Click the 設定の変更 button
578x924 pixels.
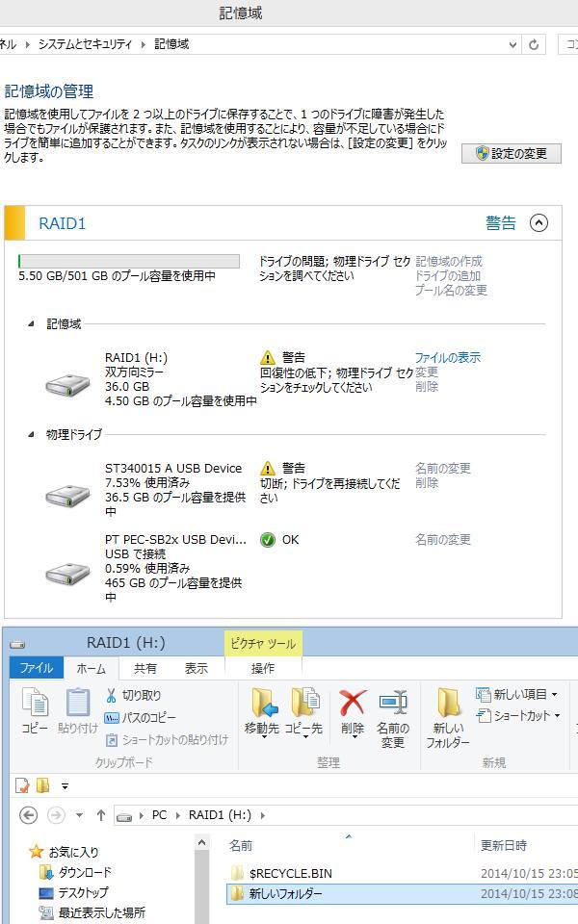511,154
